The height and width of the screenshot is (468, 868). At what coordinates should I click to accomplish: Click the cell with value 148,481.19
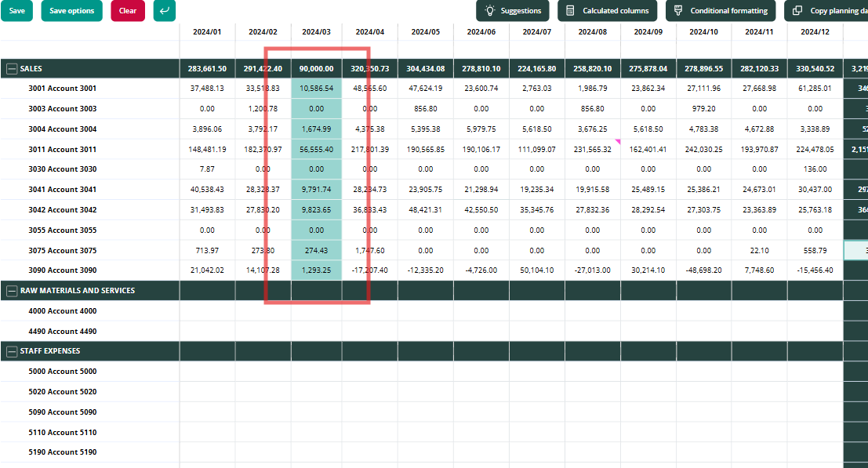coord(207,150)
